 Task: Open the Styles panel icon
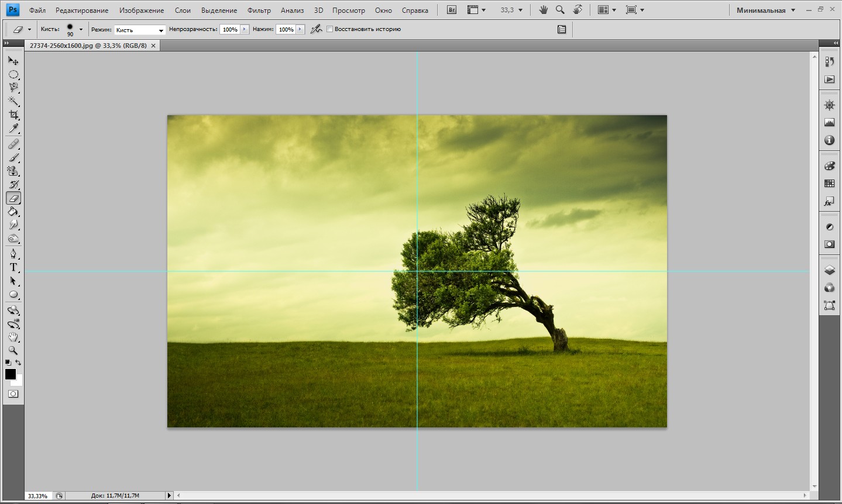point(829,202)
